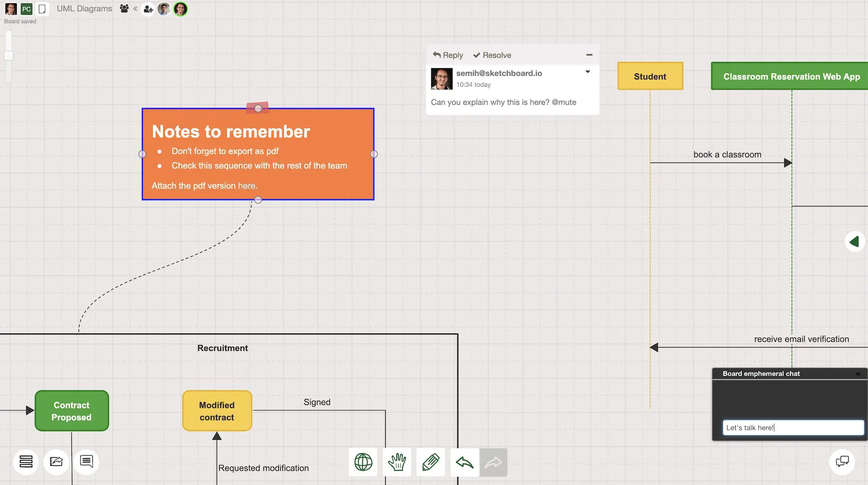Click the chat message input field
868x485 pixels.
(793, 428)
